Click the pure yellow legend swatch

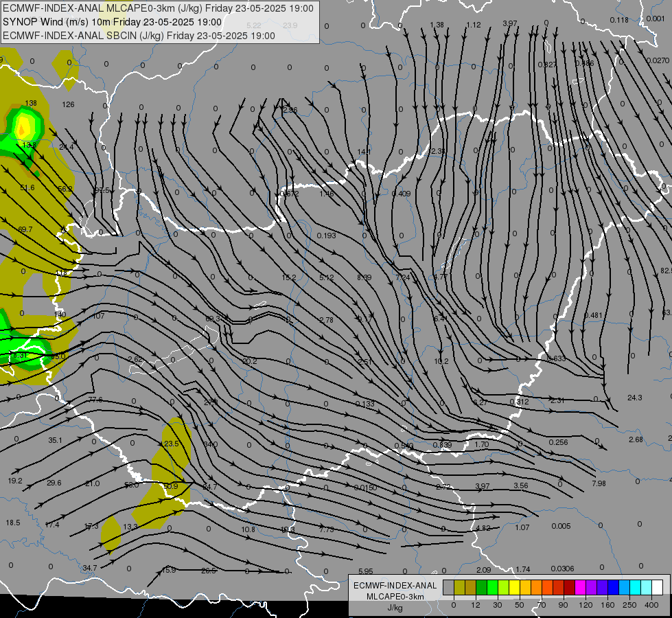click(515, 587)
